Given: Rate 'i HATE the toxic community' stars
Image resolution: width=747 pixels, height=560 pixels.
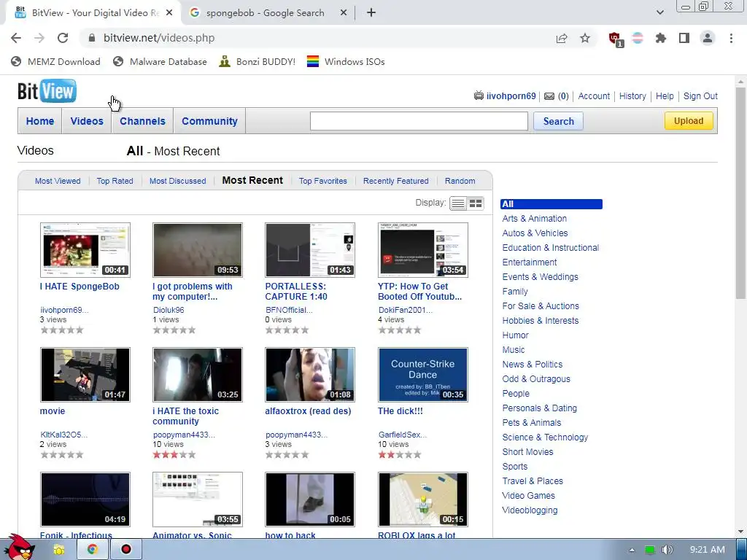Looking at the screenshot, I should [x=174, y=455].
